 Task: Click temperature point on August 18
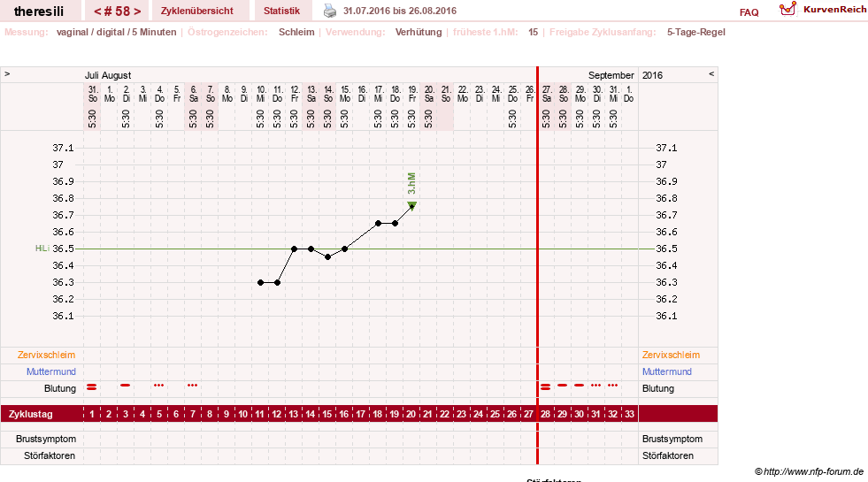pyautogui.click(x=396, y=224)
